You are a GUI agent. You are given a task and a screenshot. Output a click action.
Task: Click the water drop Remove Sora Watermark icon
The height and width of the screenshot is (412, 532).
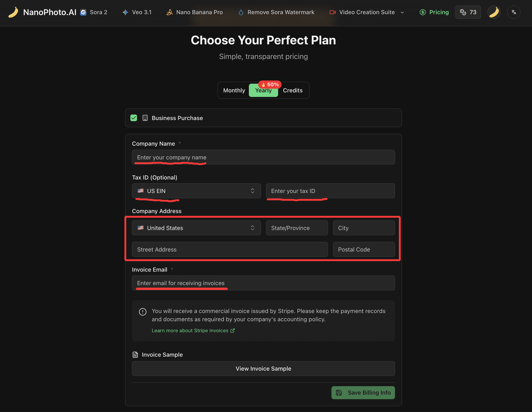pos(241,12)
